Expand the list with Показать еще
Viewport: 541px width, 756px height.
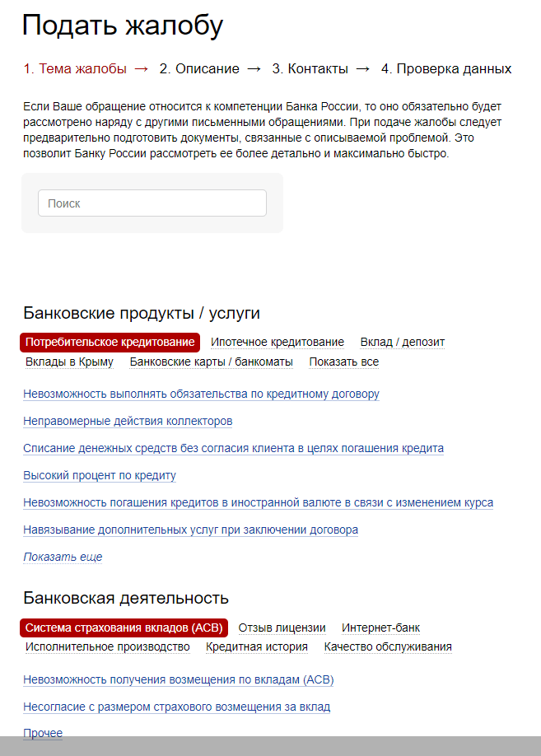63,557
